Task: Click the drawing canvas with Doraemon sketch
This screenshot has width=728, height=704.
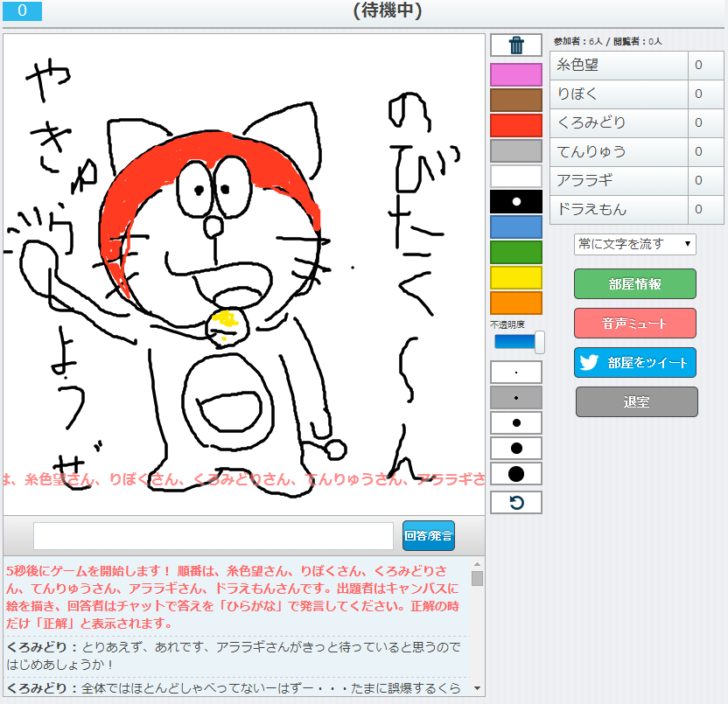Action: [244, 275]
